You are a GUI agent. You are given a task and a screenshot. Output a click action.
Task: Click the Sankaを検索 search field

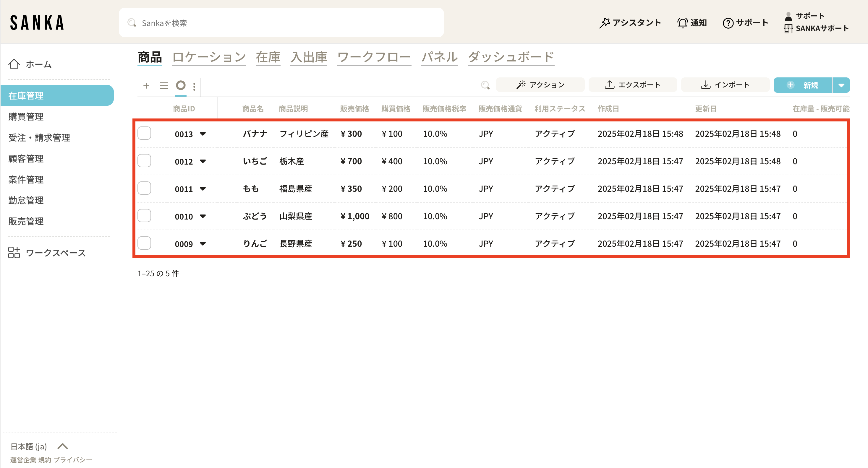pyautogui.click(x=281, y=23)
